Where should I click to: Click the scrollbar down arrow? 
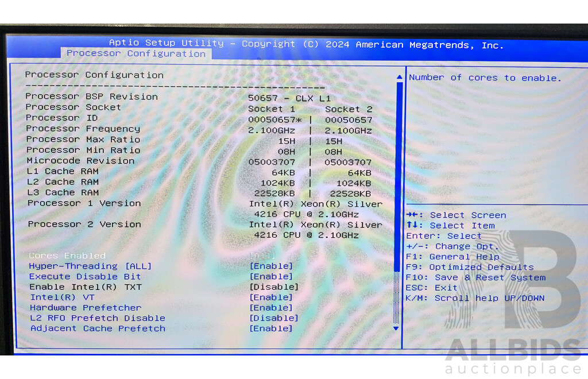(396, 328)
